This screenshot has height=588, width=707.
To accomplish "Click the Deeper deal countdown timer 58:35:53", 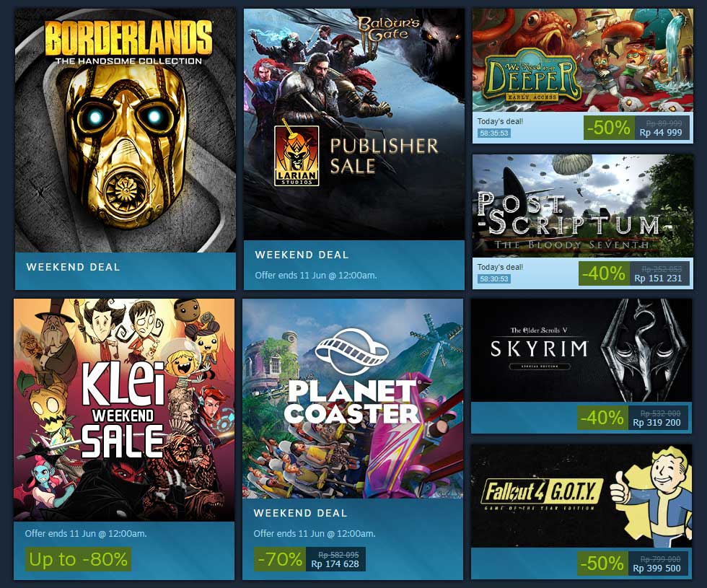I will click(494, 133).
